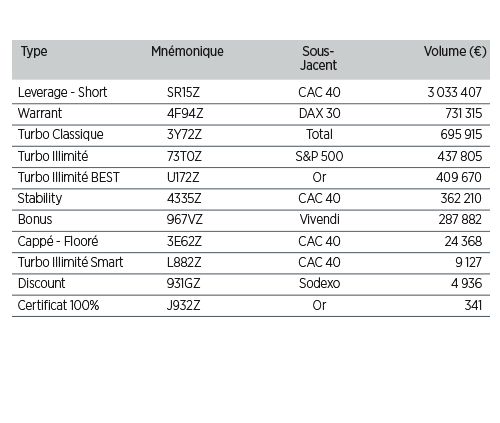This screenshot has width=500, height=423.
Task: Click the DAX 30 underlying cell
Action: (319, 114)
